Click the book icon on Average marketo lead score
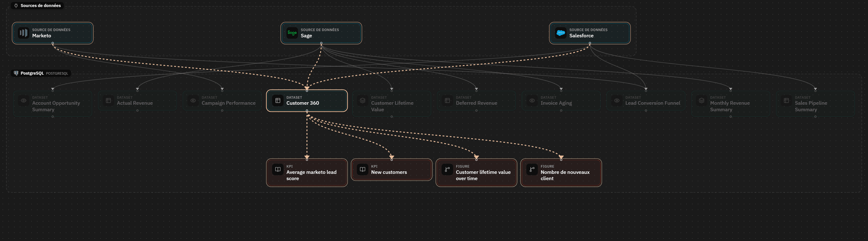 [278, 170]
